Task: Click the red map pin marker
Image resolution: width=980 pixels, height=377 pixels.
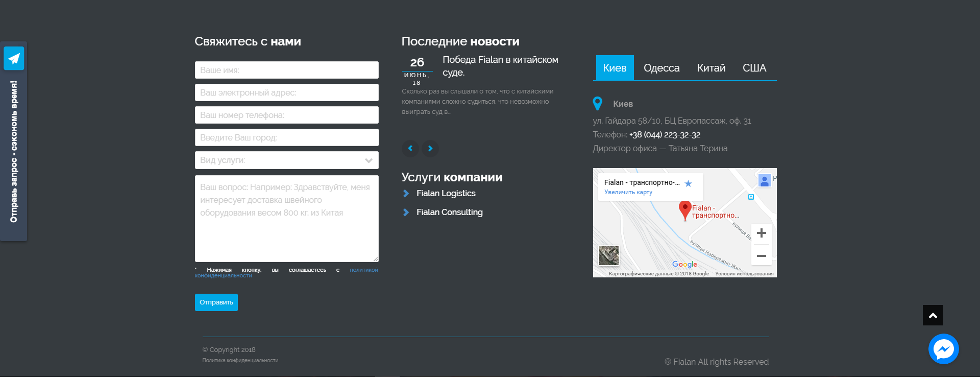Action: click(684, 209)
